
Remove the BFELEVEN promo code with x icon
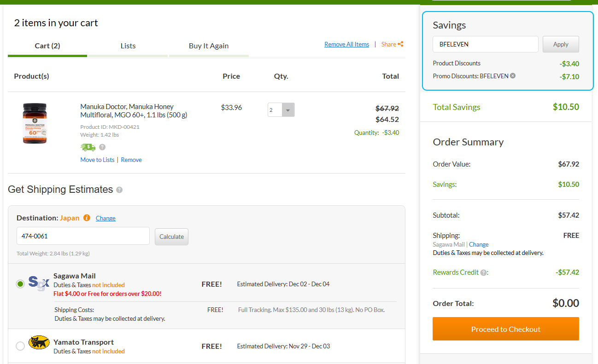pos(513,76)
